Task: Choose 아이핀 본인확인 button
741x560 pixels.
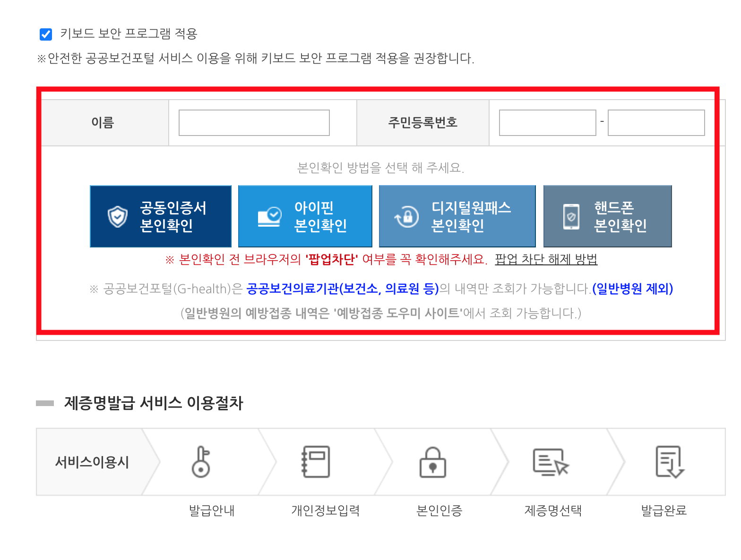Action: click(305, 216)
